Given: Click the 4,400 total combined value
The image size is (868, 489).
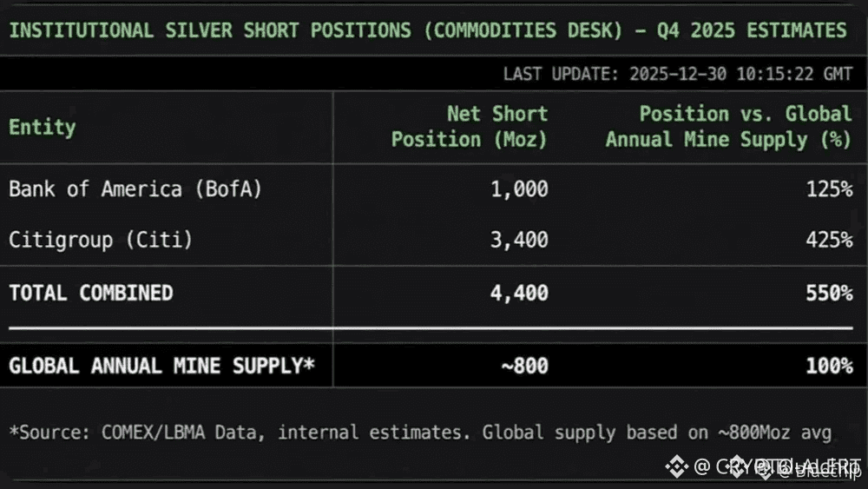Looking at the screenshot, I should pos(519,293).
